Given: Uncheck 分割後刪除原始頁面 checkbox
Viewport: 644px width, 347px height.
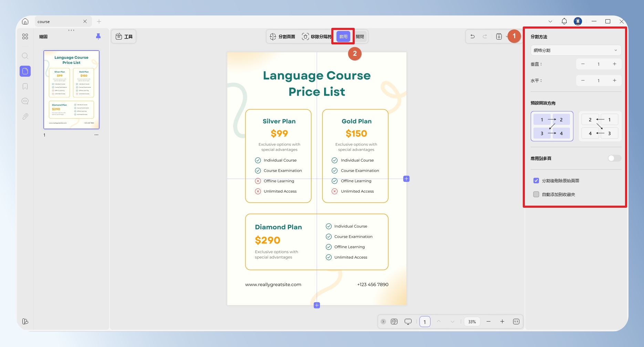Looking at the screenshot, I should [536, 181].
